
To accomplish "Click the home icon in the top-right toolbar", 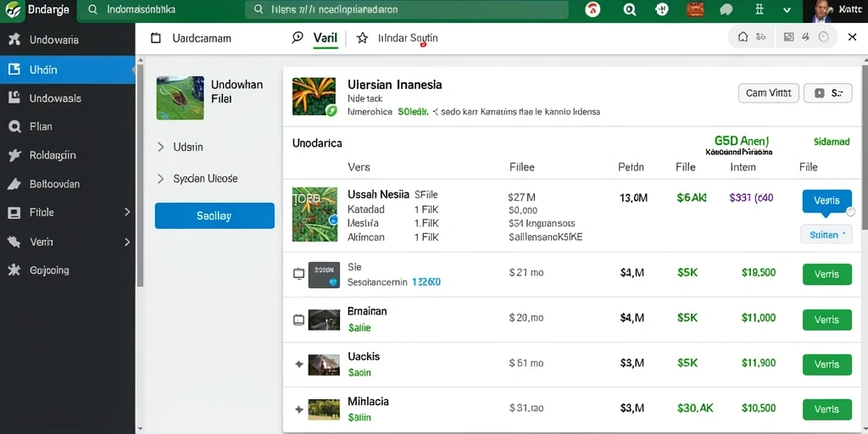I will pyautogui.click(x=743, y=37).
